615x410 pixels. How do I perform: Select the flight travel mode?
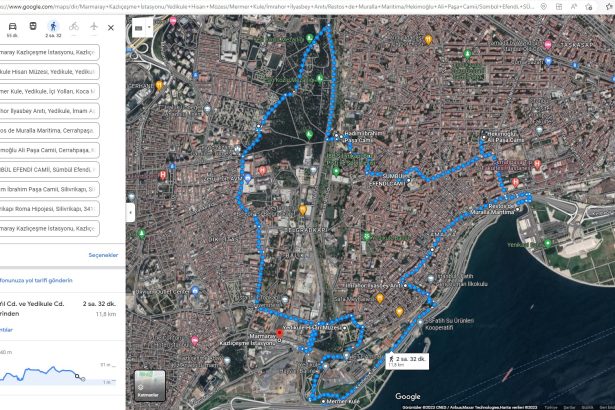pyautogui.click(x=93, y=26)
